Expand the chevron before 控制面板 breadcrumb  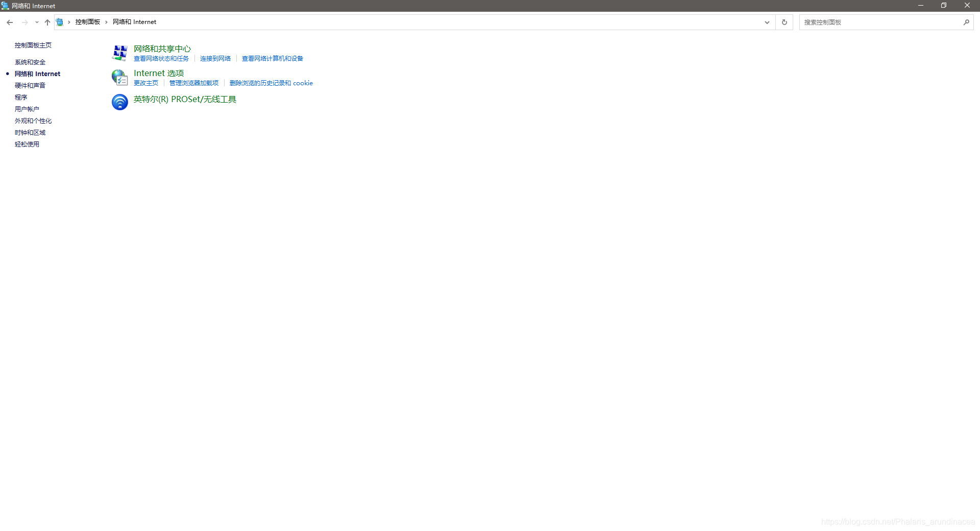pyautogui.click(x=69, y=22)
